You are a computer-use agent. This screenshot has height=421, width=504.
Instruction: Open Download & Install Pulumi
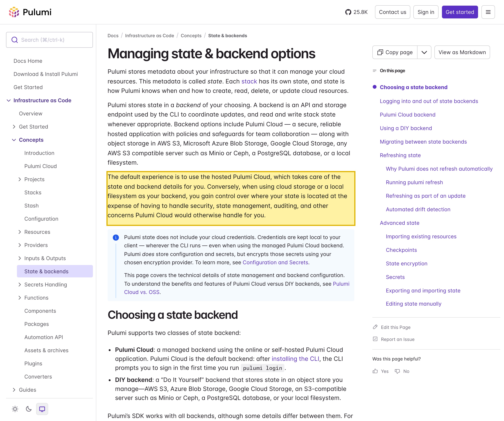[46, 74]
